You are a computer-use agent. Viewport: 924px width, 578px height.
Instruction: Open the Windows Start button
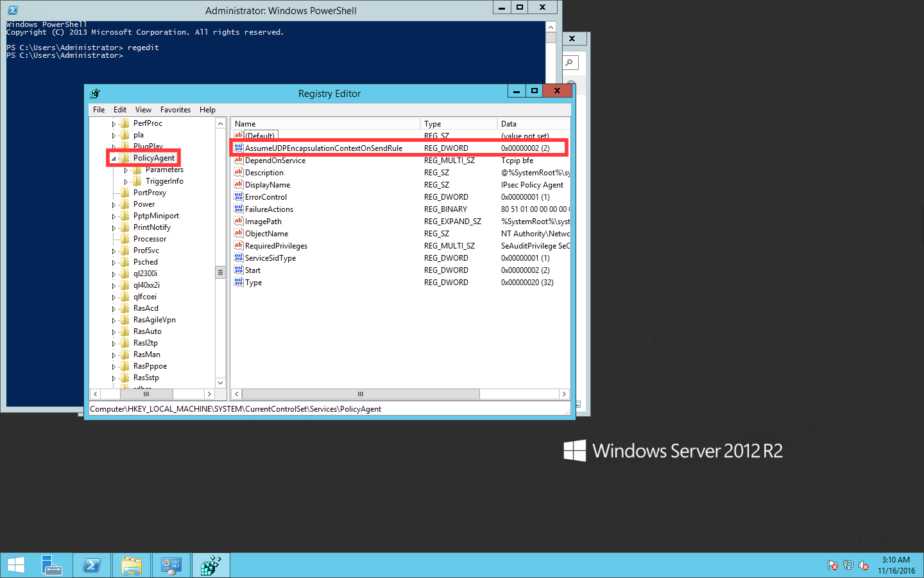click(15, 565)
